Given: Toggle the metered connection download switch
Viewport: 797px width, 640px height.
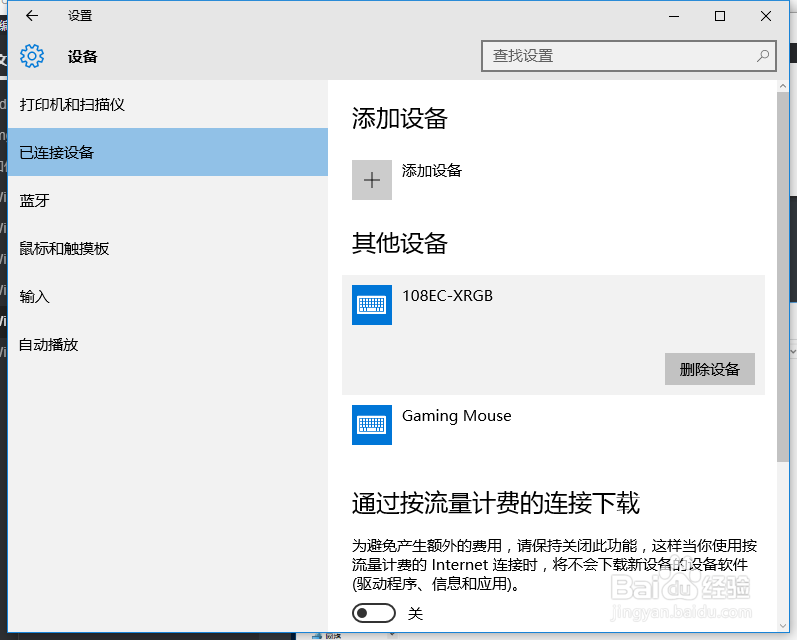Looking at the screenshot, I should 374,613.
